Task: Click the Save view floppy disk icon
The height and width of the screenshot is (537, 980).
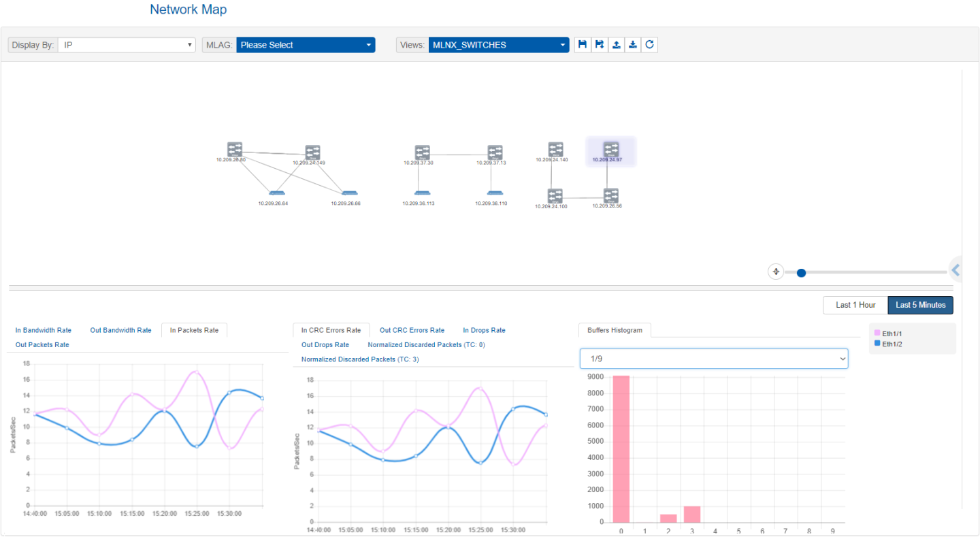Action: tap(583, 45)
